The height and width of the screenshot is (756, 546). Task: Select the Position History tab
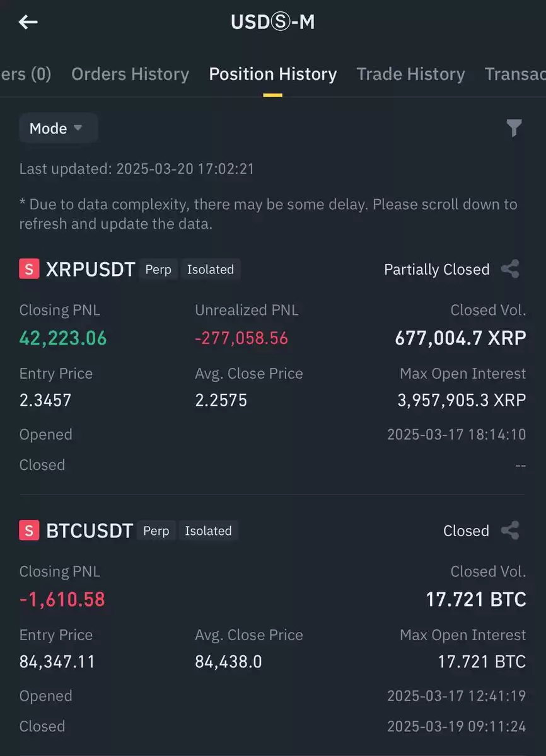pos(272,74)
